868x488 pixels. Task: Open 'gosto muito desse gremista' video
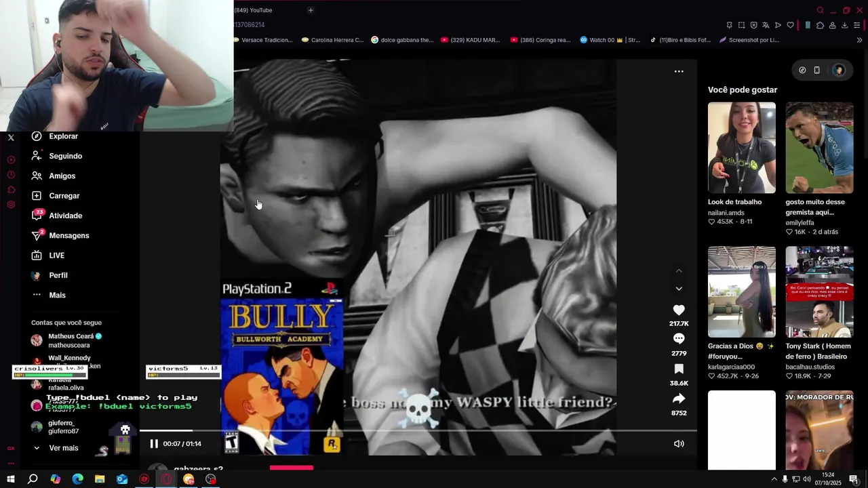(819, 148)
